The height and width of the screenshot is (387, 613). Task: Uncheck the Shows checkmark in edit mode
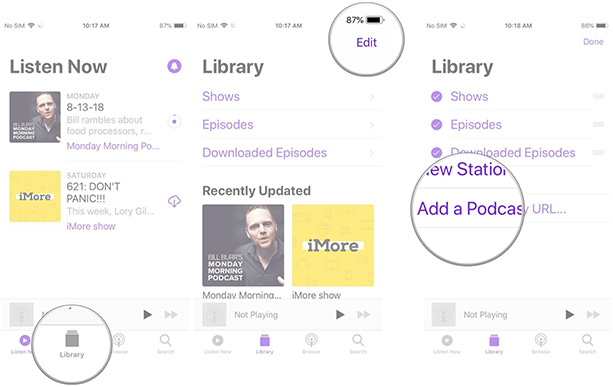coord(437,97)
